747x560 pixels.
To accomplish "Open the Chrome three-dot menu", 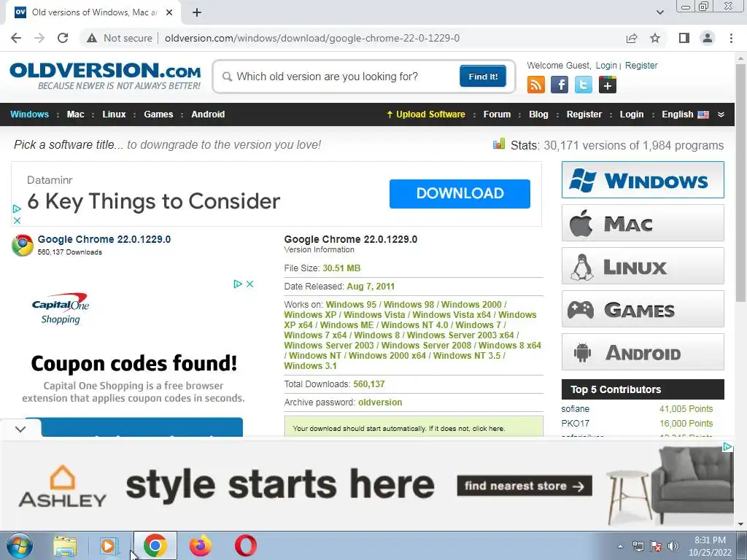I will (731, 38).
